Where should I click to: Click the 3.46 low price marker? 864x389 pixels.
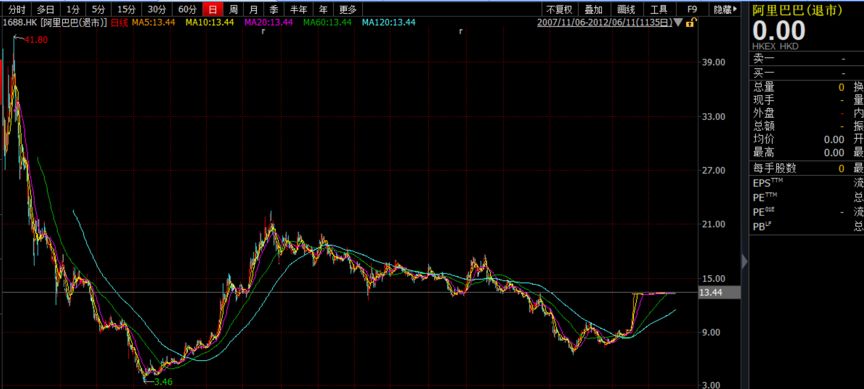point(164,381)
